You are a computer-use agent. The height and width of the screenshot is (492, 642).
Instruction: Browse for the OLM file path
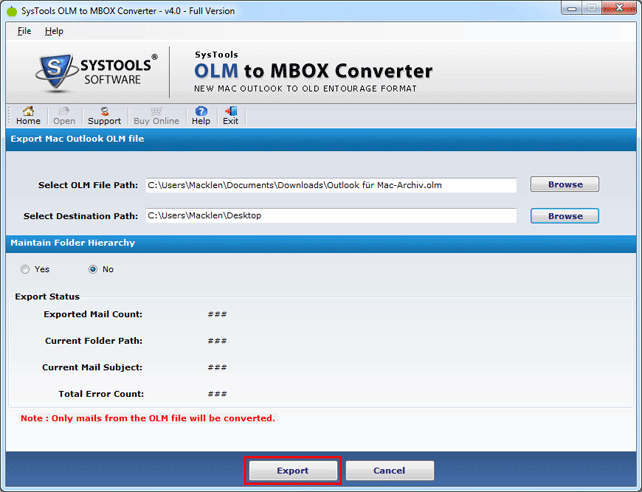click(x=565, y=185)
